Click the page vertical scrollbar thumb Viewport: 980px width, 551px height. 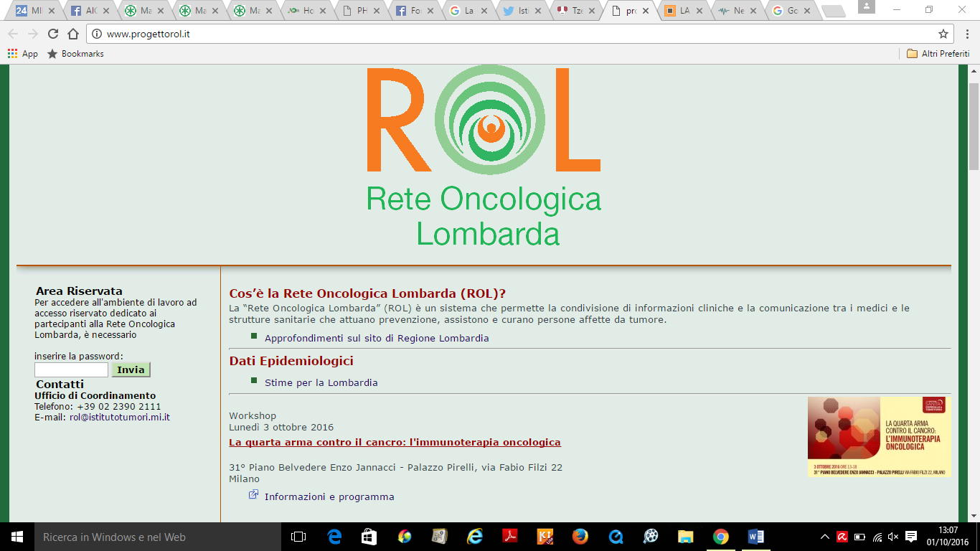click(x=974, y=126)
